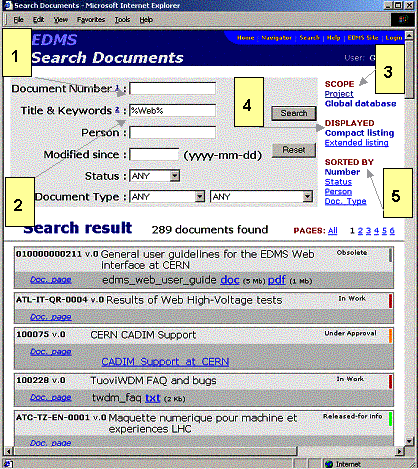Open the Edit menu
This screenshot has height=469, width=418.
click(38, 20)
